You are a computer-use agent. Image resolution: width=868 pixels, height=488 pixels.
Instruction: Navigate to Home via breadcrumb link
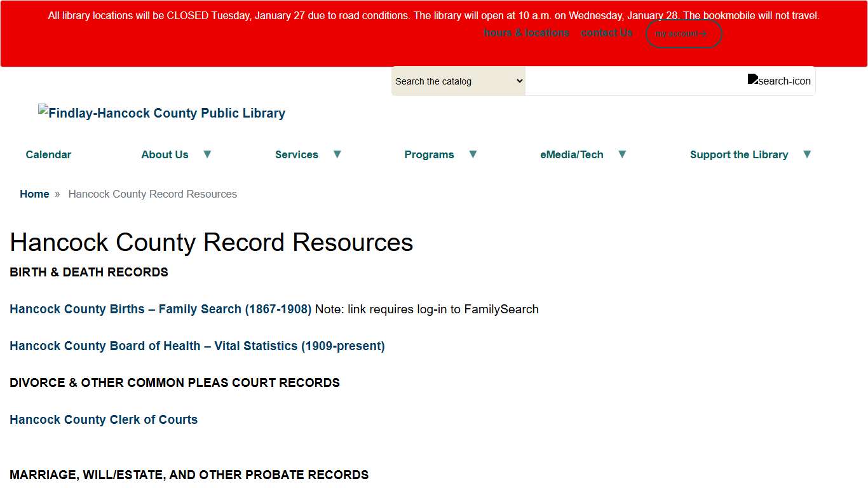[34, 194]
